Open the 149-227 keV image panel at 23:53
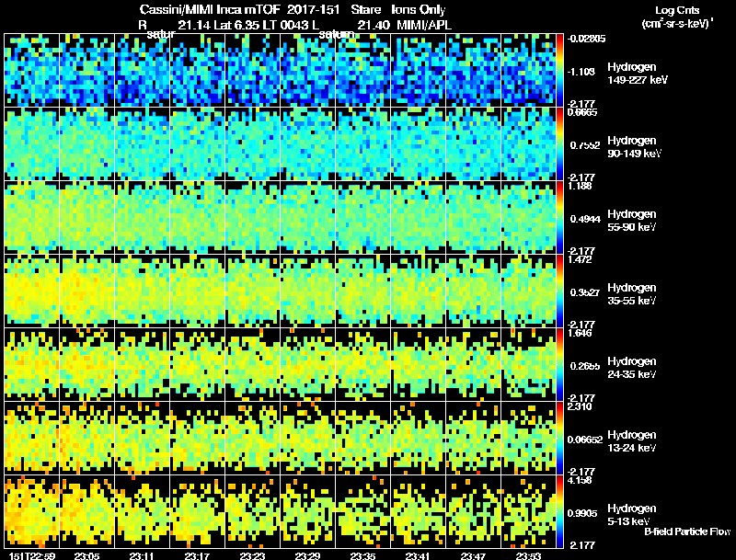 528,71
